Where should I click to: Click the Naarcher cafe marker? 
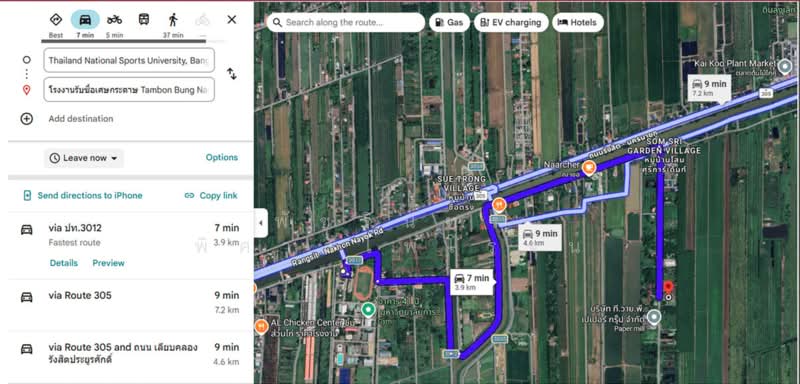[x=589, y=168]
